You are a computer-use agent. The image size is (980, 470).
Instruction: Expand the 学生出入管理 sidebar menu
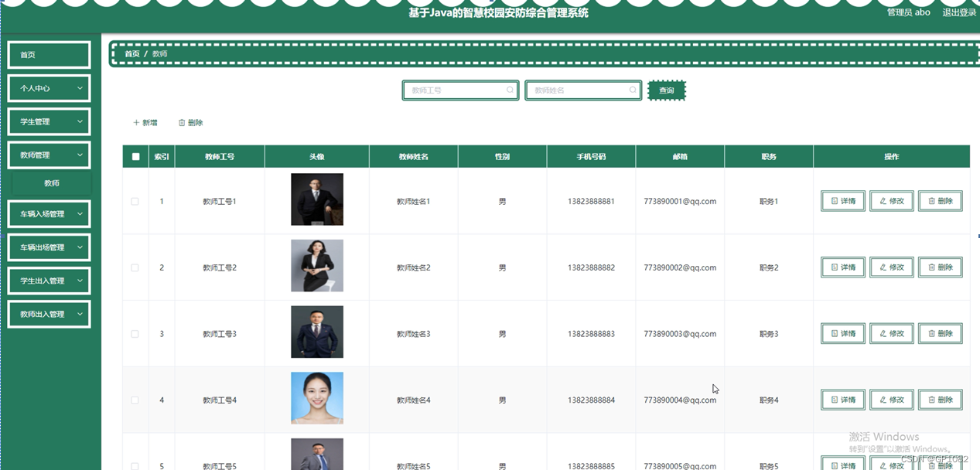coord(49,281)
